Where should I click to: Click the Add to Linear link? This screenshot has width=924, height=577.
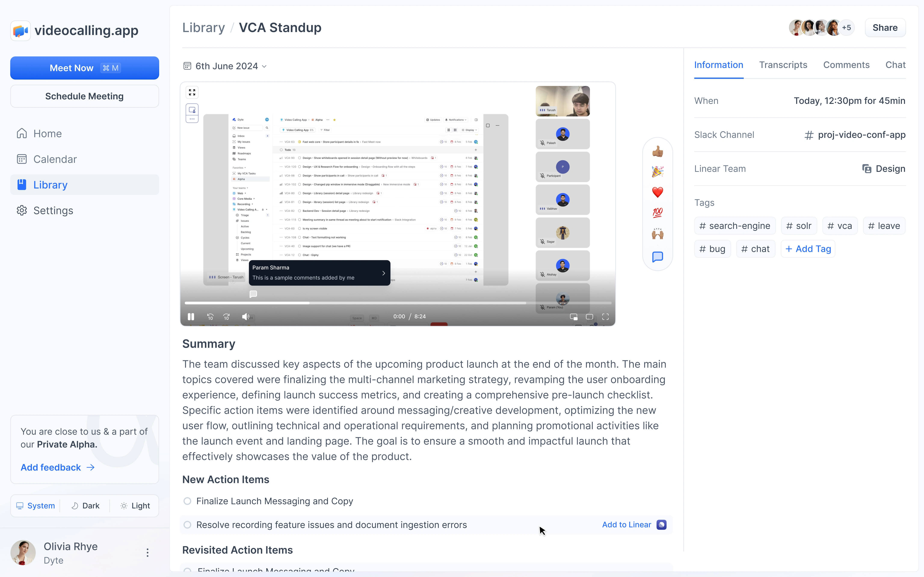coord(626,525)
